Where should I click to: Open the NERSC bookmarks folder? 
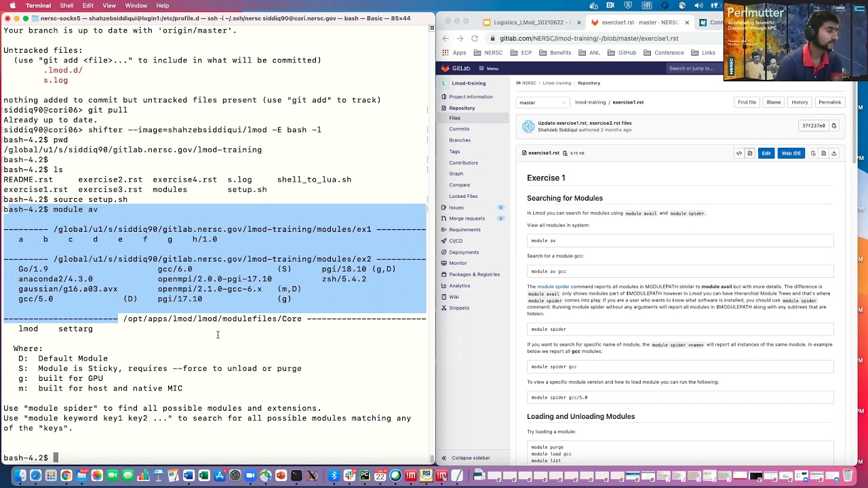coord(489,53)
